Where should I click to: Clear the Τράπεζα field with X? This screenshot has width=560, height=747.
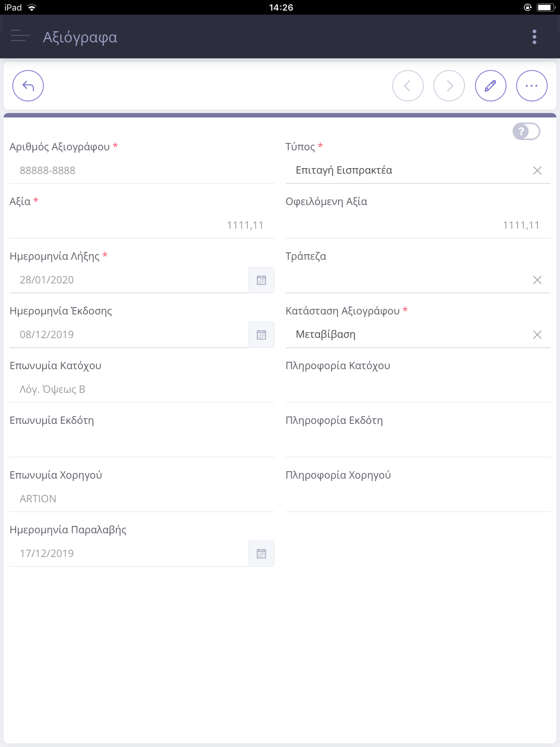pos(537,280)
